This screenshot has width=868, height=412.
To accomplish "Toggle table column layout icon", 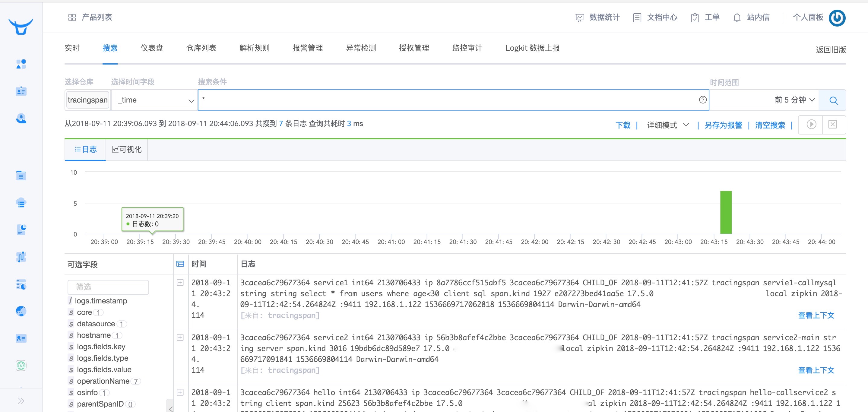I will (x=180, y=264).
